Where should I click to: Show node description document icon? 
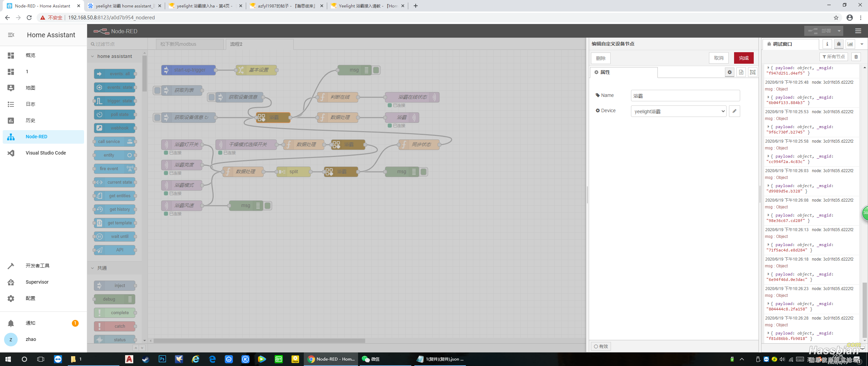[741, 72]
